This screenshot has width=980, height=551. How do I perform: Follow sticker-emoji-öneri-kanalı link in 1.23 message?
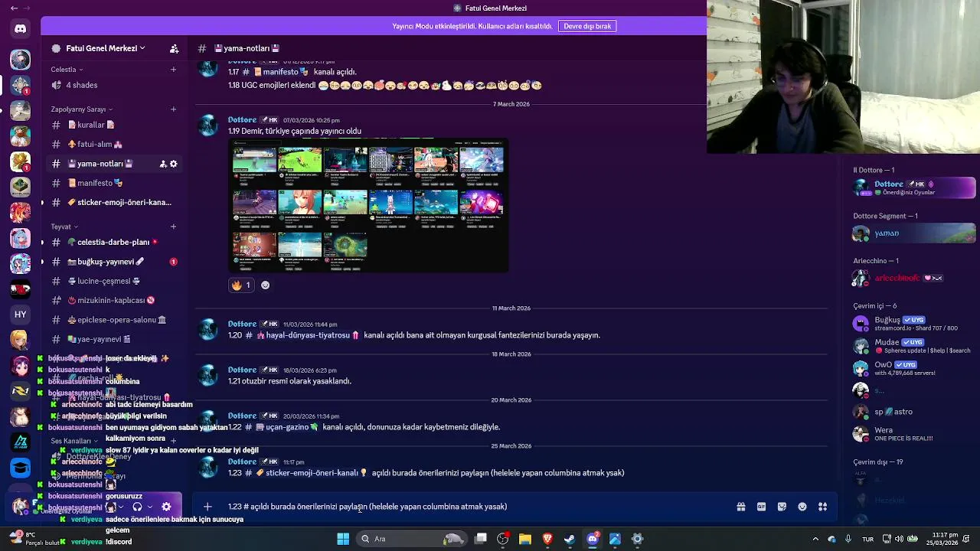(306, 473)
